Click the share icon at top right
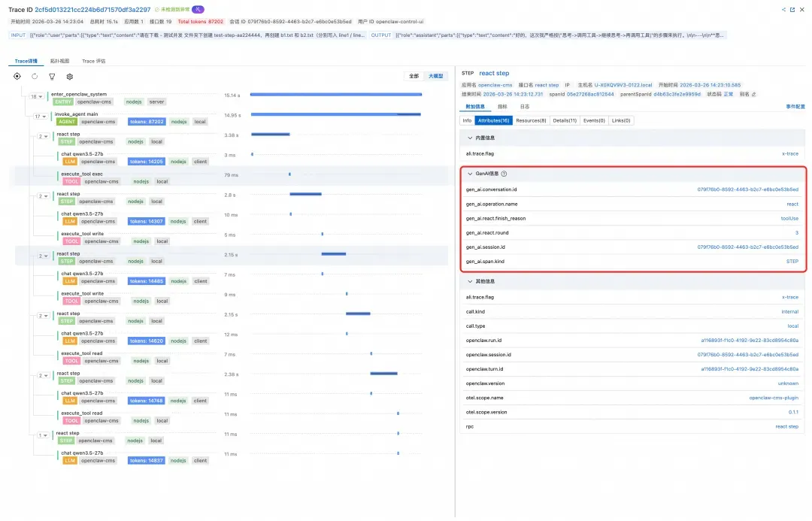Viewport: 812px width, 521px height. click(x=785, y=9)
